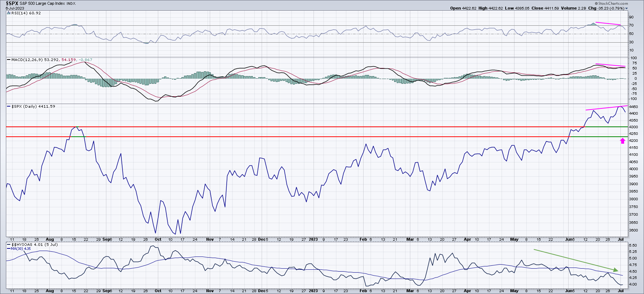This screenshot has height=294, width=644.
Task: Click the lower red horizontal line near 4230
Action: 294,137
